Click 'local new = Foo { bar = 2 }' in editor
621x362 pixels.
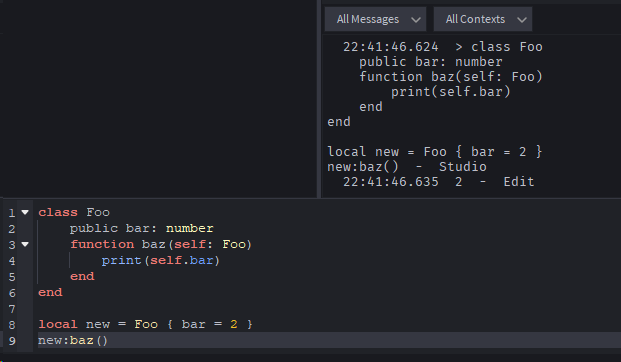coord(145,324)
